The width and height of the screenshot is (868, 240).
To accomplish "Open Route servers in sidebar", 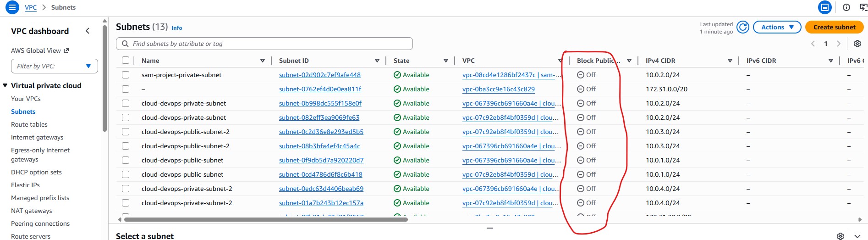I will click(x=31, y=236).
